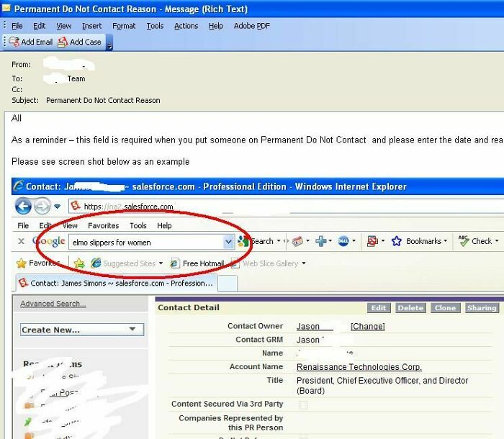
Task: Click the Advanced Search link
Action: click(x=53, y=304)
